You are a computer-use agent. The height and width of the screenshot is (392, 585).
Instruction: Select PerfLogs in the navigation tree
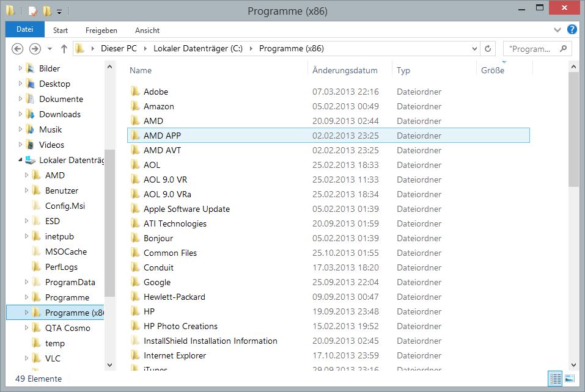[x=61, y=267]
